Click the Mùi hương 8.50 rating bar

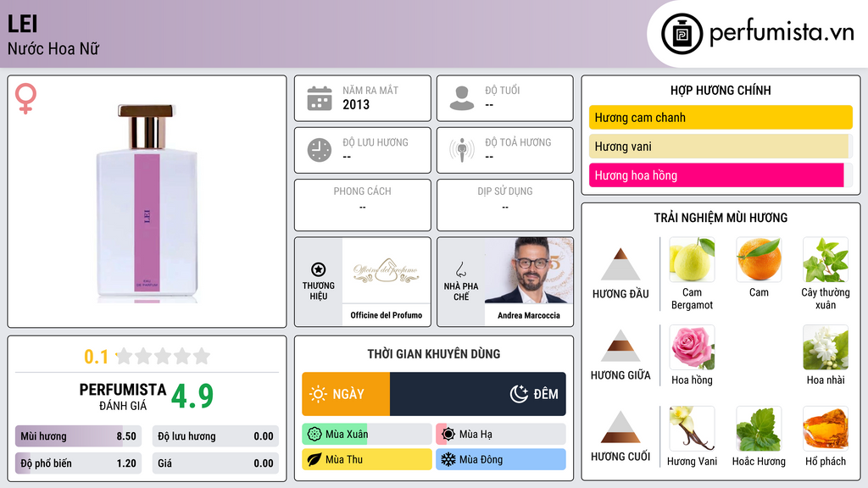(78, 436)
